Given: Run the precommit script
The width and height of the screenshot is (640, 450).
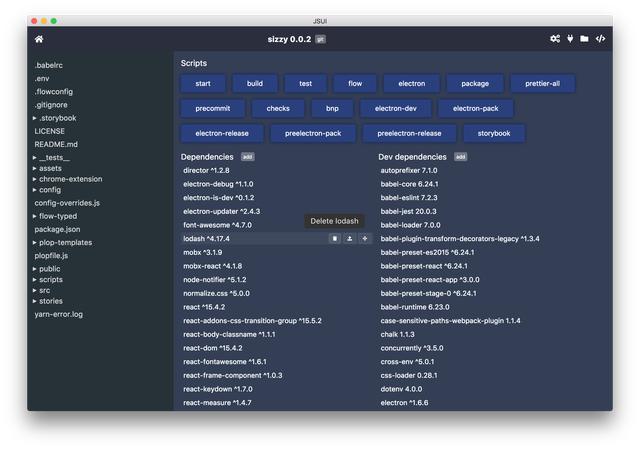Looking at the screenshot, I should tap(213, 108).
